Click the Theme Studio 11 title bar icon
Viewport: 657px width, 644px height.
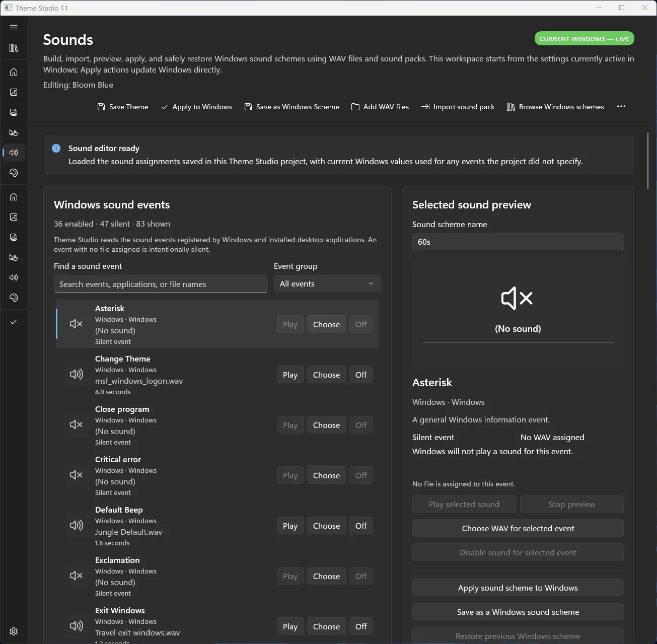(x=8, y=8)
